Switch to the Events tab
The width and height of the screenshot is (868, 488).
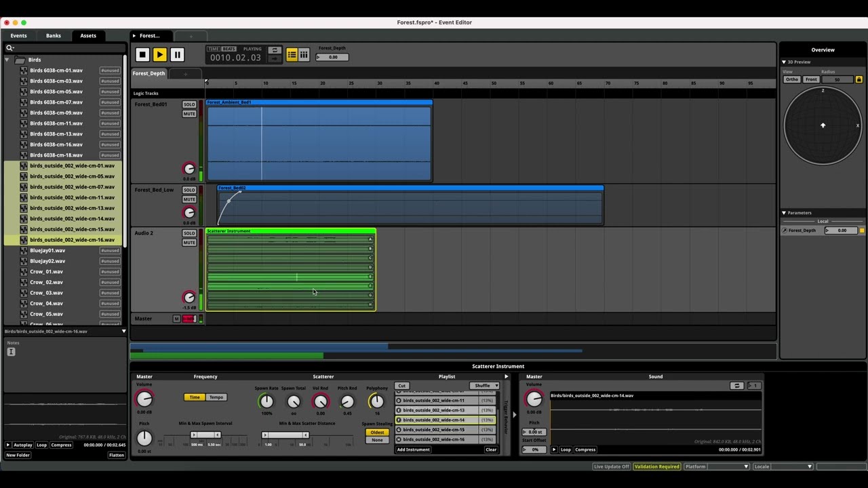click(x=19, y=36)
